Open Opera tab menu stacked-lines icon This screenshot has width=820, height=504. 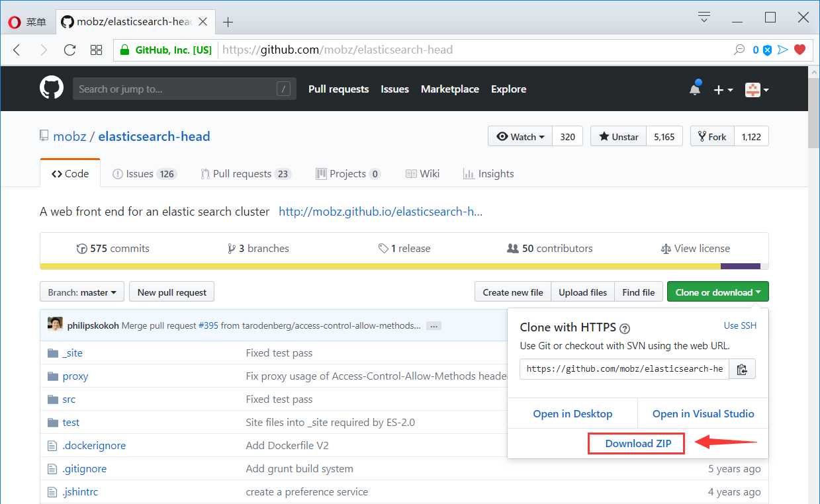[704, 17]
